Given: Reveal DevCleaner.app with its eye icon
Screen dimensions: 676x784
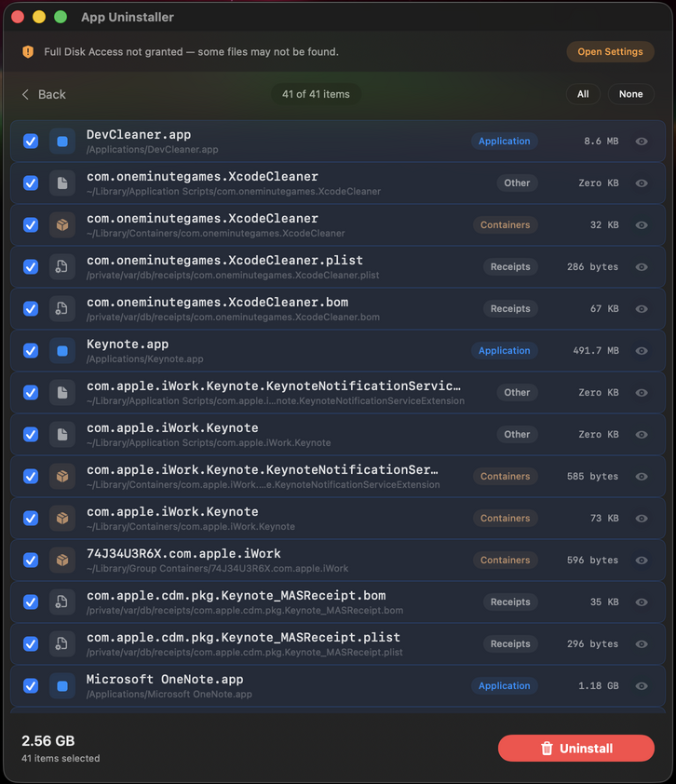Looking at the screenshot, I should [x=642, y=142].
